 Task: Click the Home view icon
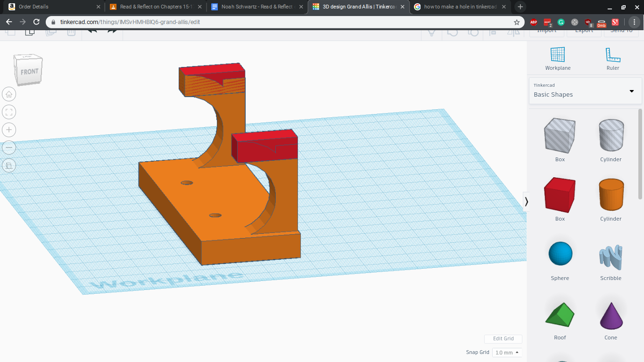click(x=9, y=94)
